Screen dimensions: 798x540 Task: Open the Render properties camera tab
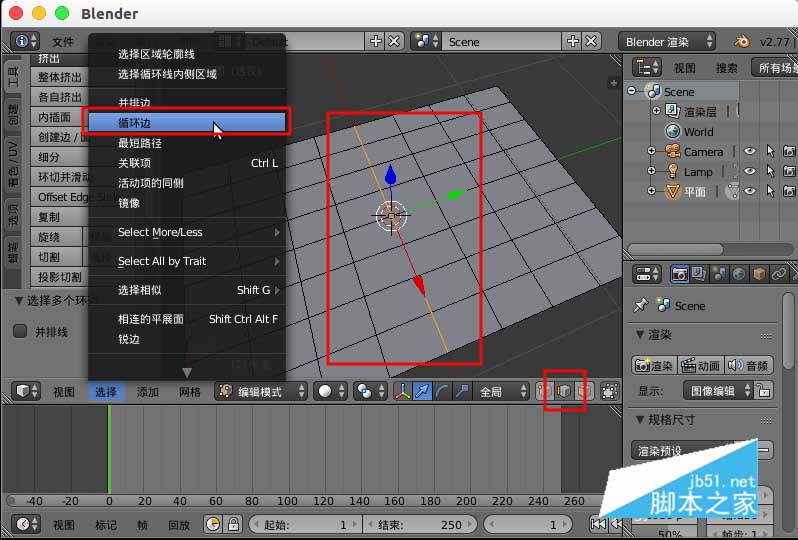click(679, 274)
